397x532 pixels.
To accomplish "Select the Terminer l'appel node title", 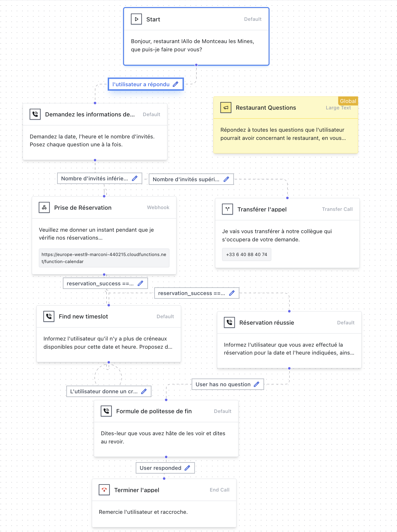I will point(137,490).
